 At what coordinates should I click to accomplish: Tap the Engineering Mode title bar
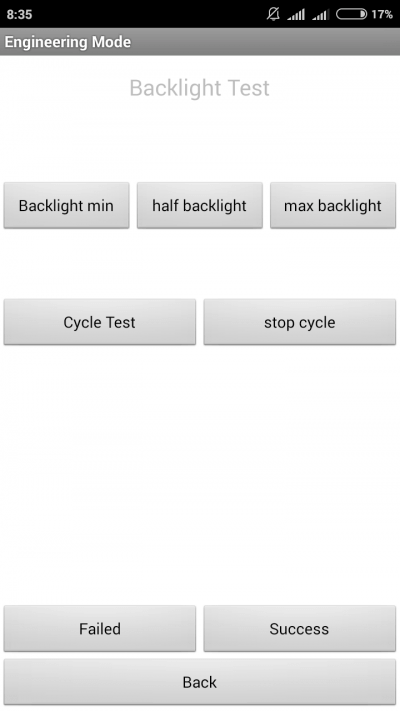(x=200, y=42)
